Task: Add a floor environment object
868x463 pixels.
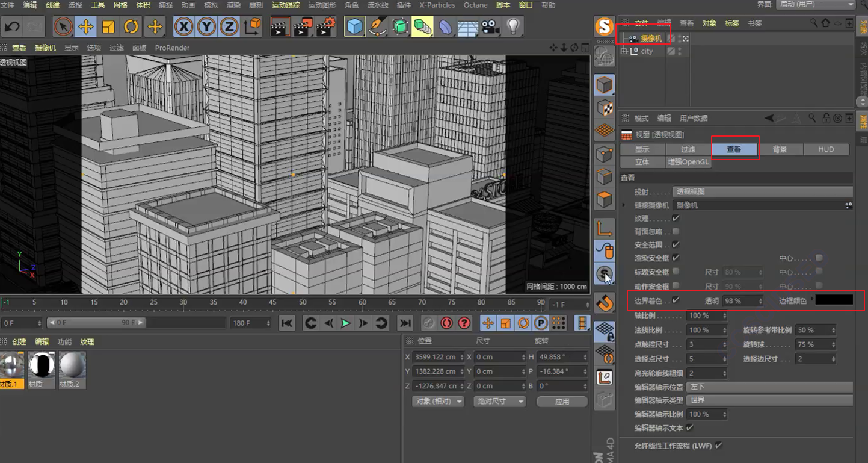Action: point(468,27)
